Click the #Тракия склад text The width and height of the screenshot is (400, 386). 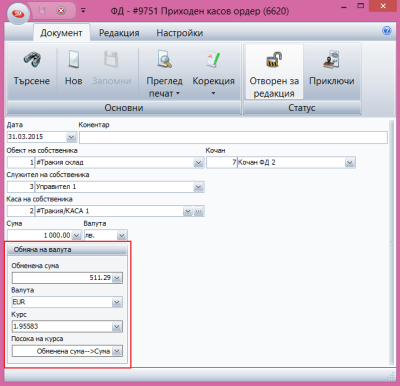click(60, 163)
